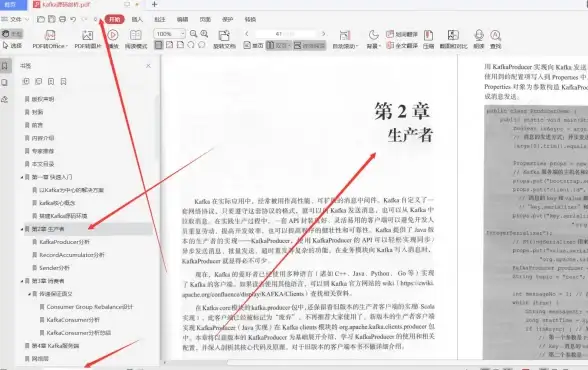Open PDF转Office dropdown
This screenshot has width=588, height=370.
pyautogui.click(x=50, y=39)
